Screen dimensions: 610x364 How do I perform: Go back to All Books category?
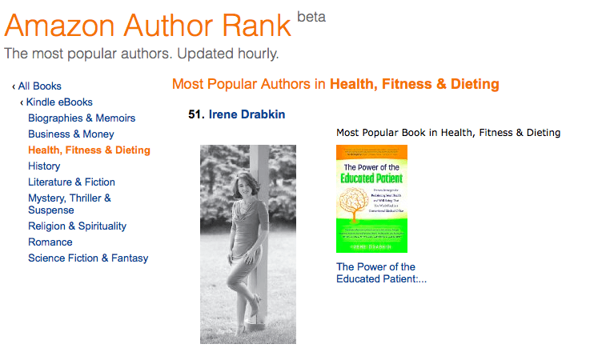coord(40,86)
